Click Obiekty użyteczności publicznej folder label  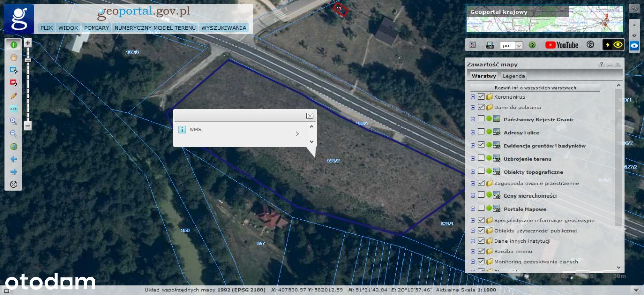point(535,231)
